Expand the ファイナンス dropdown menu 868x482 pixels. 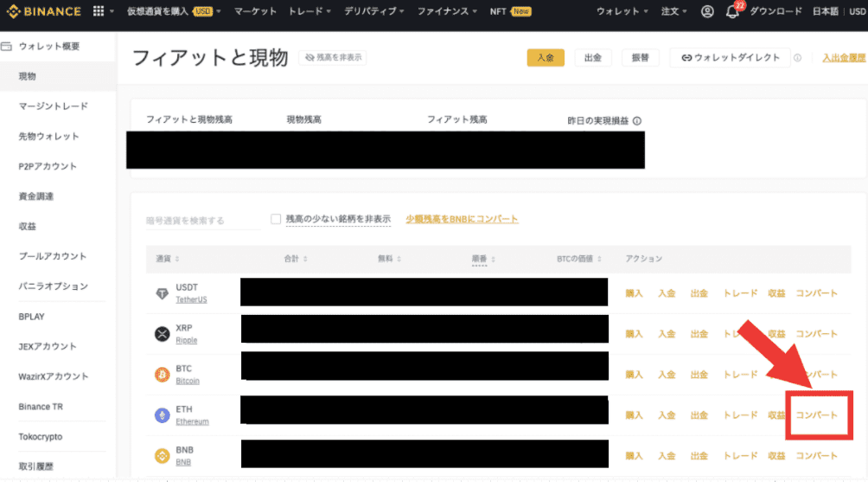tap(447, 11)
